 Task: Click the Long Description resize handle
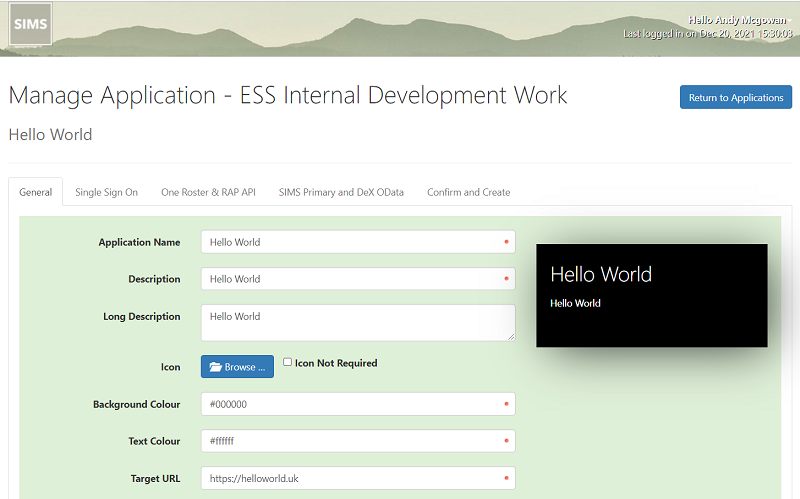(x=511, y=337)
